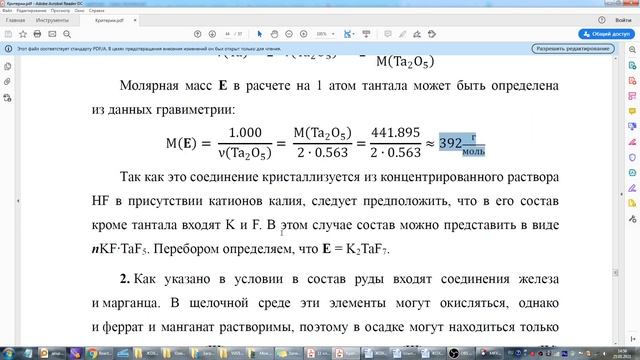The width and height of the screenshot is (640, 360).
Task: Click the taskbar clock
Action: [622, 353]
